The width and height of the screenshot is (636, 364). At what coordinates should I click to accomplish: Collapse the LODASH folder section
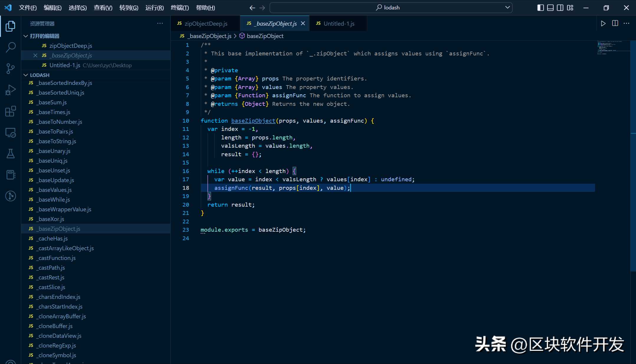click(x=26, y=75)
